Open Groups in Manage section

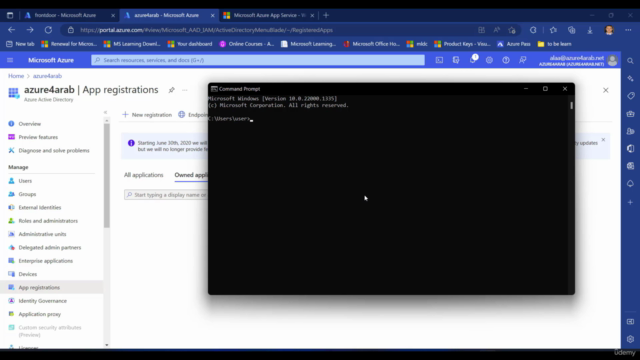[x=27, y=194]
